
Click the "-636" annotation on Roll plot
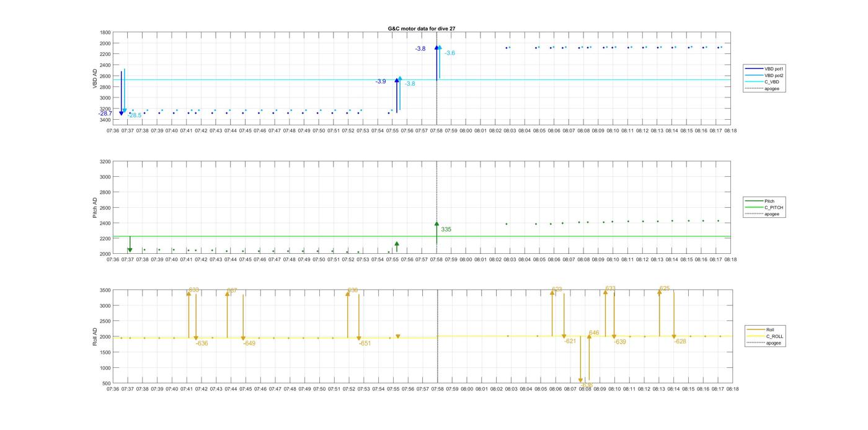(x=202, y=343)
